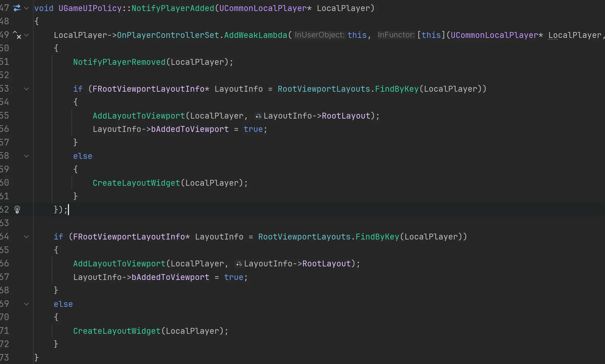605x364 pixels.
Task: Click the NotifyPlayerRemoved call on line 51
Action: pos(119,62)
